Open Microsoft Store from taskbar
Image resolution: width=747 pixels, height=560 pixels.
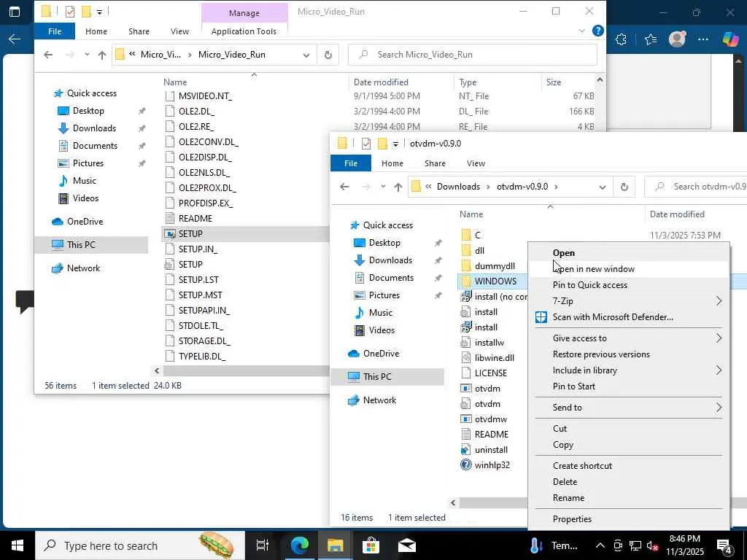pyautogui.click(x=371, y=545)
